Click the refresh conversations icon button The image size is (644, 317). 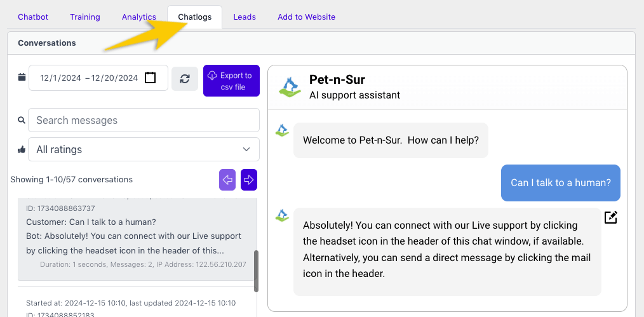click(x=185, y=78)
